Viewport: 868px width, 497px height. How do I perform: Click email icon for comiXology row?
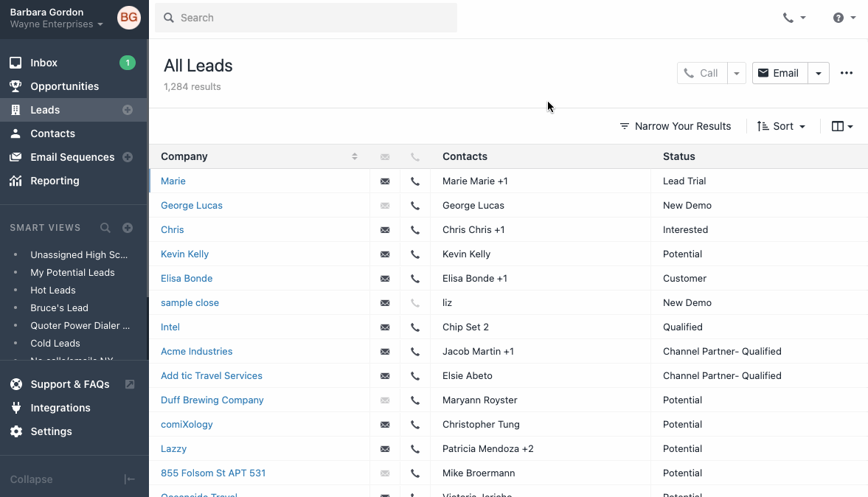385,425
